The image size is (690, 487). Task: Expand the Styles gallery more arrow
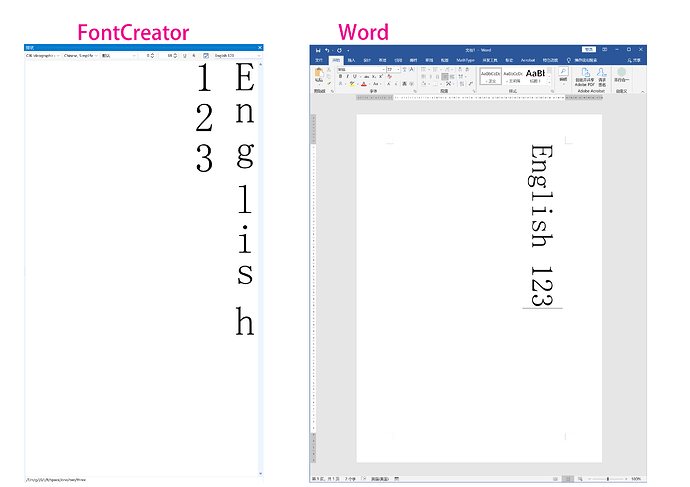click(x=549, y=82)
